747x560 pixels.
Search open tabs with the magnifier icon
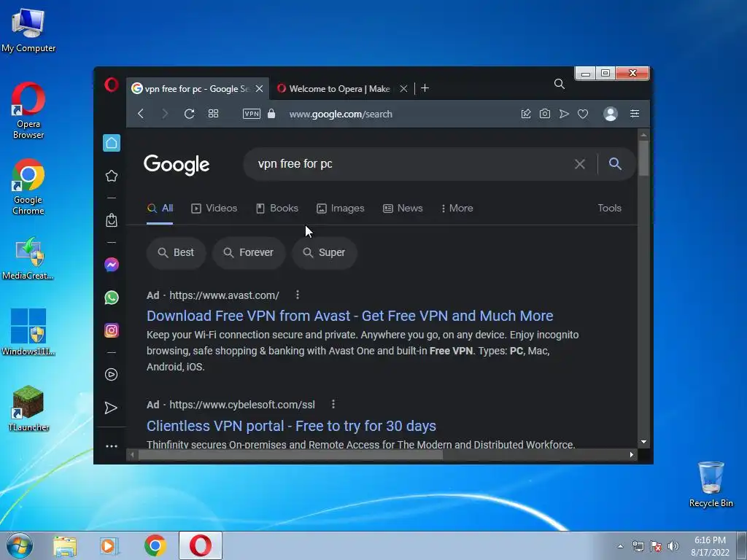click(560, 85)
